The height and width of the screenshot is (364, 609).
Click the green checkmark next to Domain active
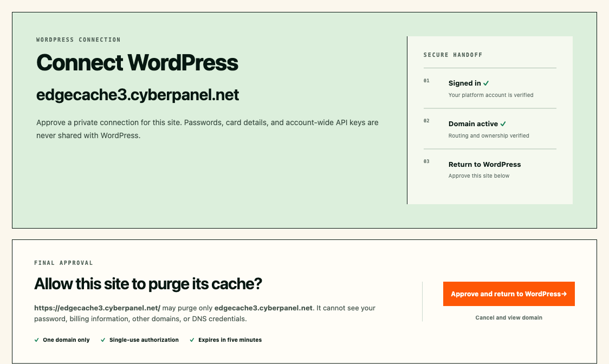[503, 124]
